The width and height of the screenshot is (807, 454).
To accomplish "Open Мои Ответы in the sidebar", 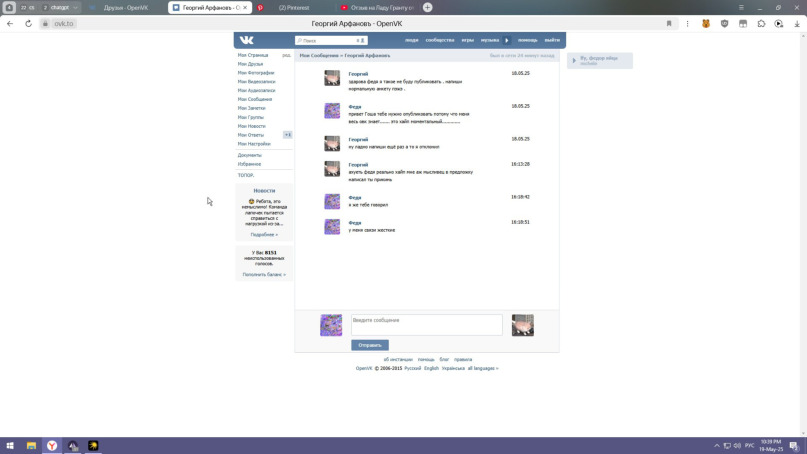I will pos(251,135).
